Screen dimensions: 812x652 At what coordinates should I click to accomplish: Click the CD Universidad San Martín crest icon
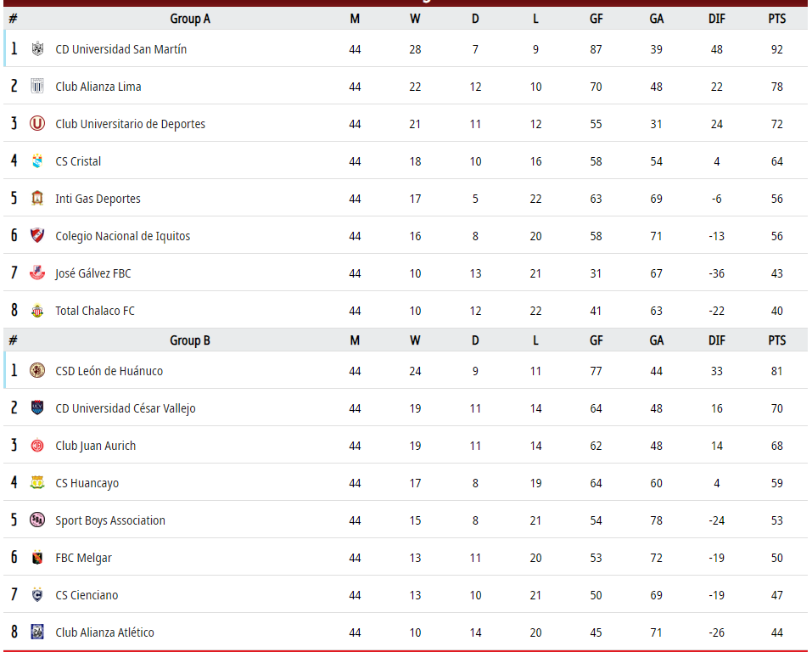point(37,49)
